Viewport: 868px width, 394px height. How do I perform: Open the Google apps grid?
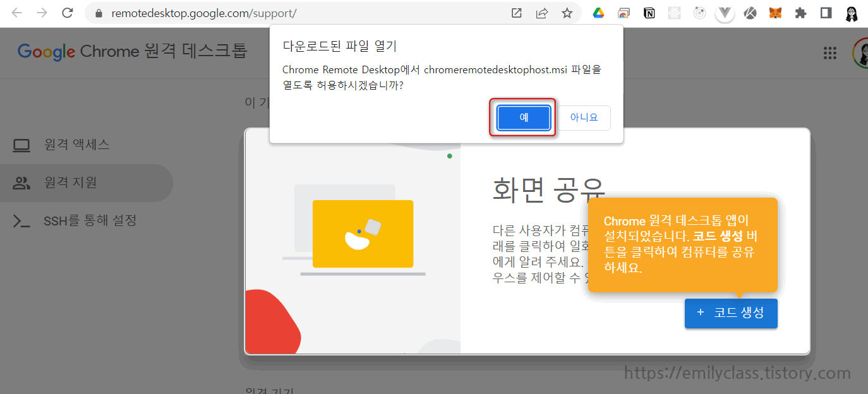(830, 53)
